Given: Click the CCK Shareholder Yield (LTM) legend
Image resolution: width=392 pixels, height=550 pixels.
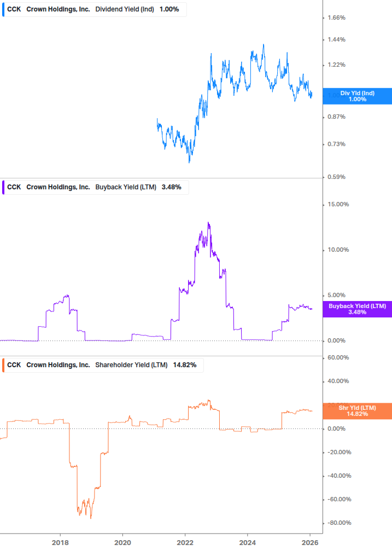Looking at the screenshot, I should [x=103, y=365].
